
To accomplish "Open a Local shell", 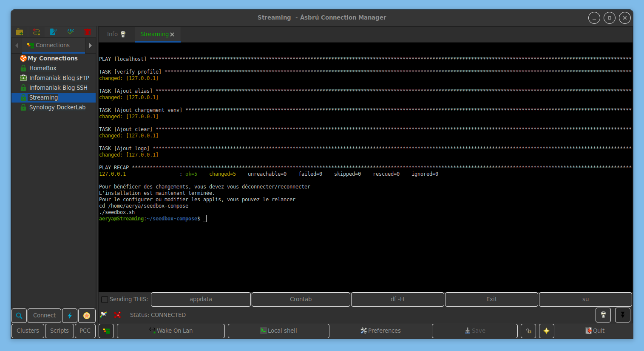I will (x=278, y=331).
